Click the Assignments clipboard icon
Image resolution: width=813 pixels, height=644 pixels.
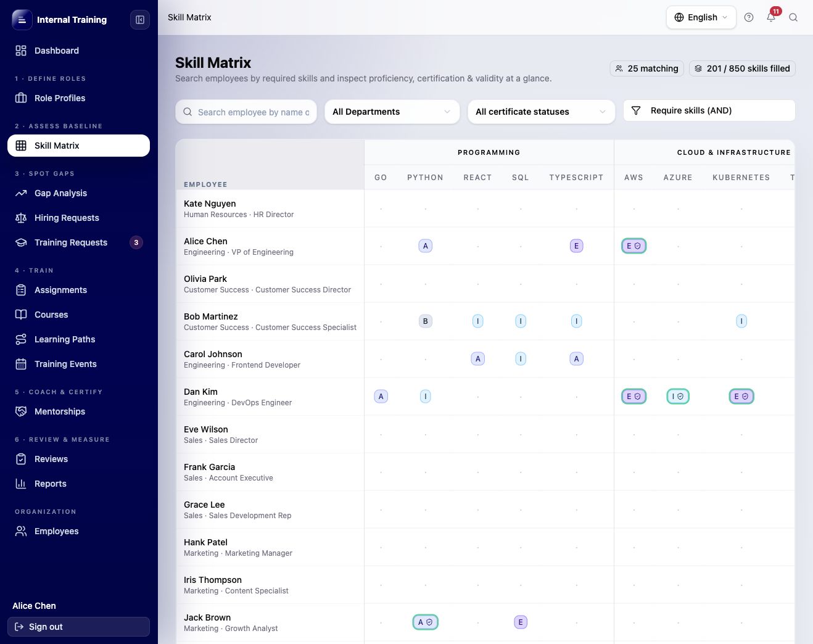click(21, 290)
